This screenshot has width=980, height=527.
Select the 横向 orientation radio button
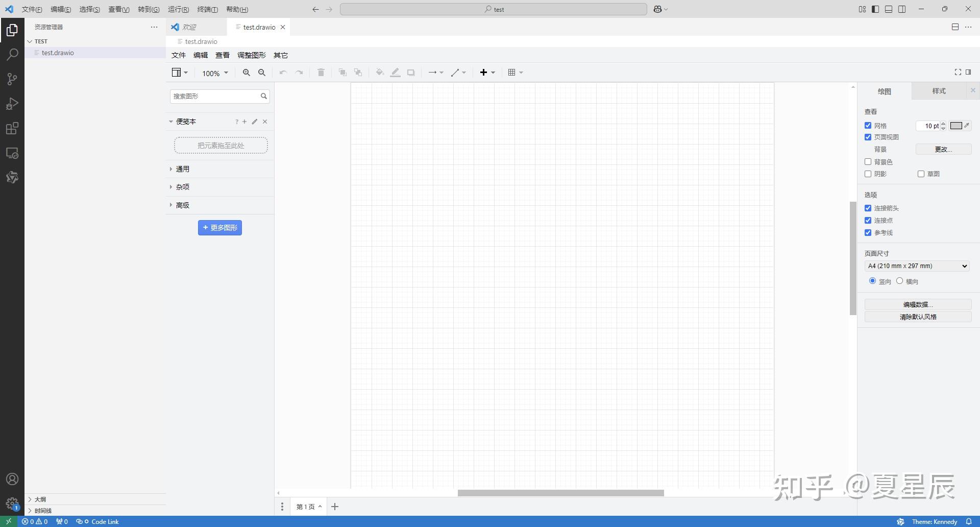[x=899, y=281]
